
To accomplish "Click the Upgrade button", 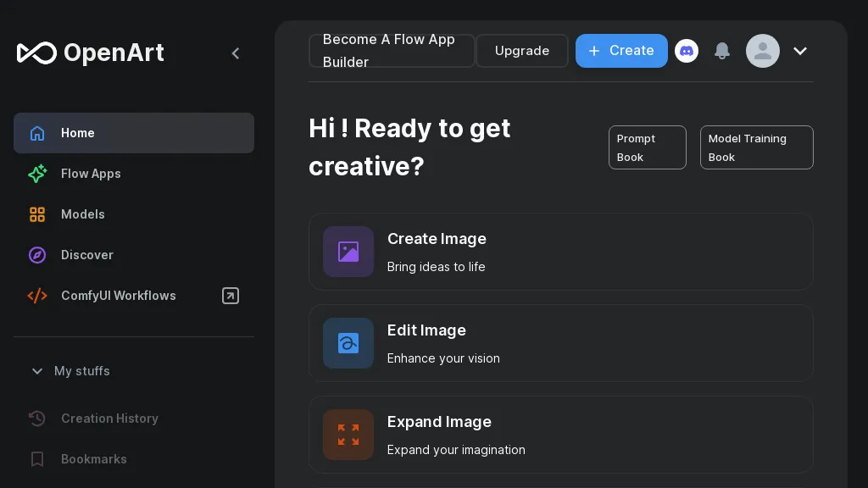I will 521,51.
